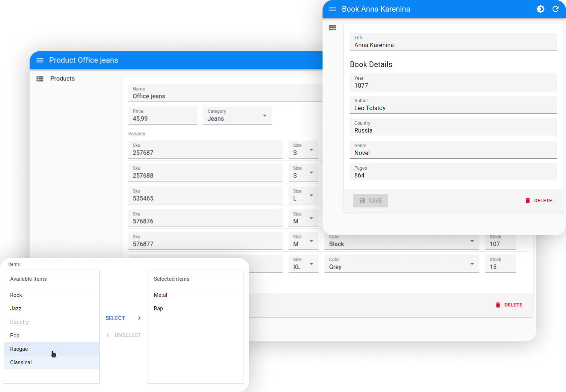
Task: Open the Category Jeans dropdown
Action: 237,115
